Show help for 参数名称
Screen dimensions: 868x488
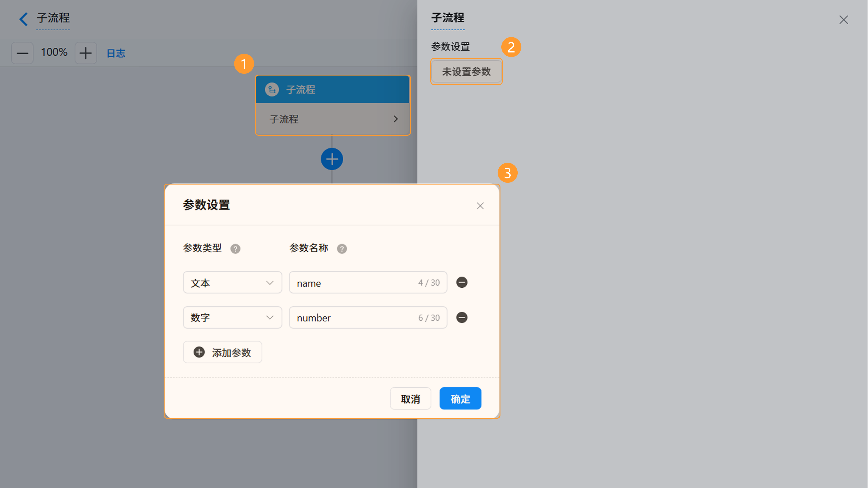[x=342, y=249]
